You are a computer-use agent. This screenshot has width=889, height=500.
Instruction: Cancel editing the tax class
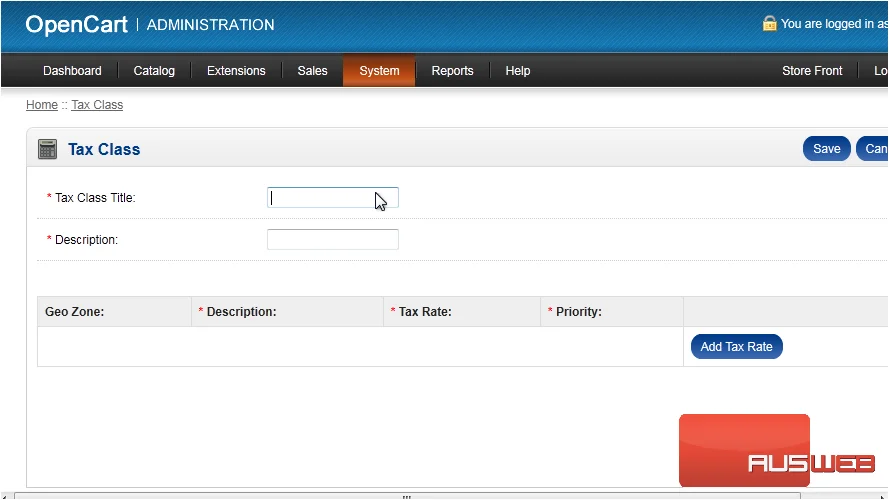pyautogui.click(x=873, y=149)
